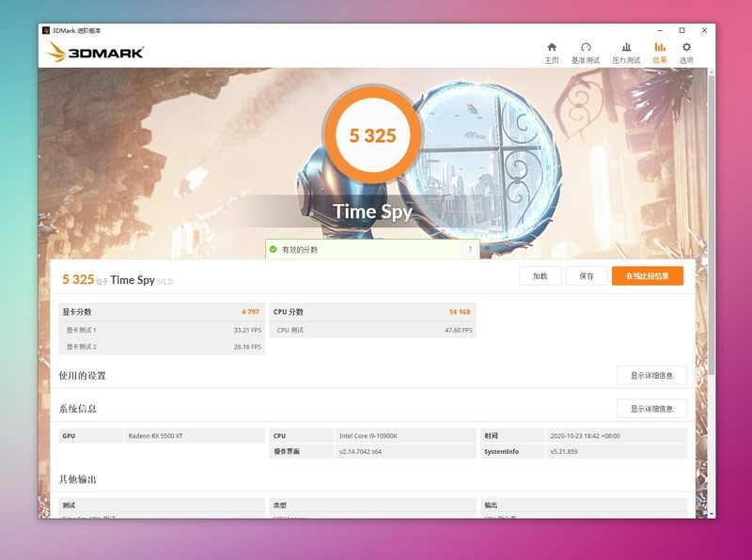Click Compare Result Online orange button

(648, 276)
